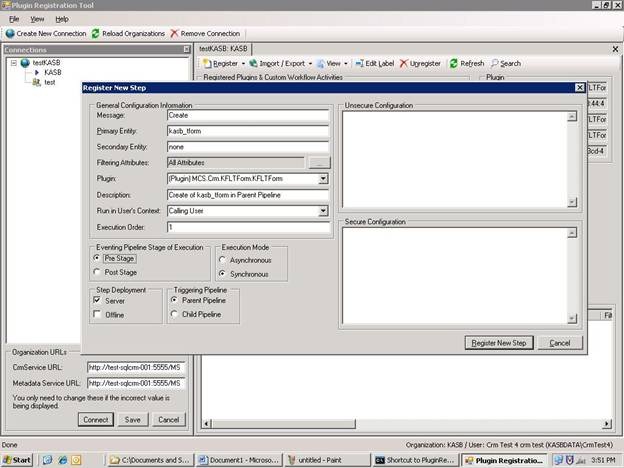Collapse the testKASB tree node
This screenshot has width=624, height=468.
coord(14,63)
